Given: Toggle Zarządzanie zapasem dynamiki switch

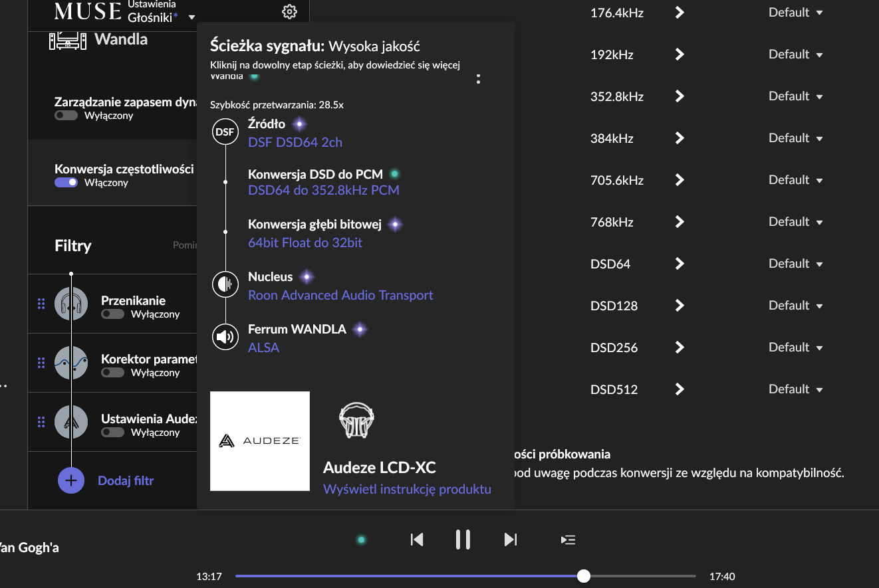Looking at the screenshot, I should [x=66, y=116].
